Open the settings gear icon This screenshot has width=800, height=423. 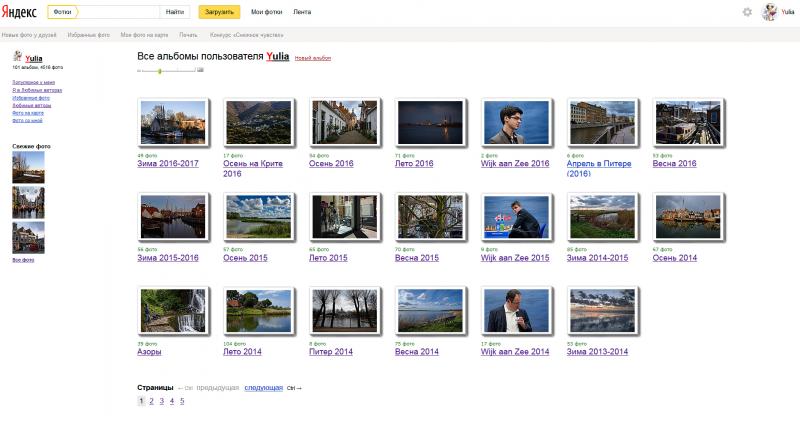click(747, 12)
